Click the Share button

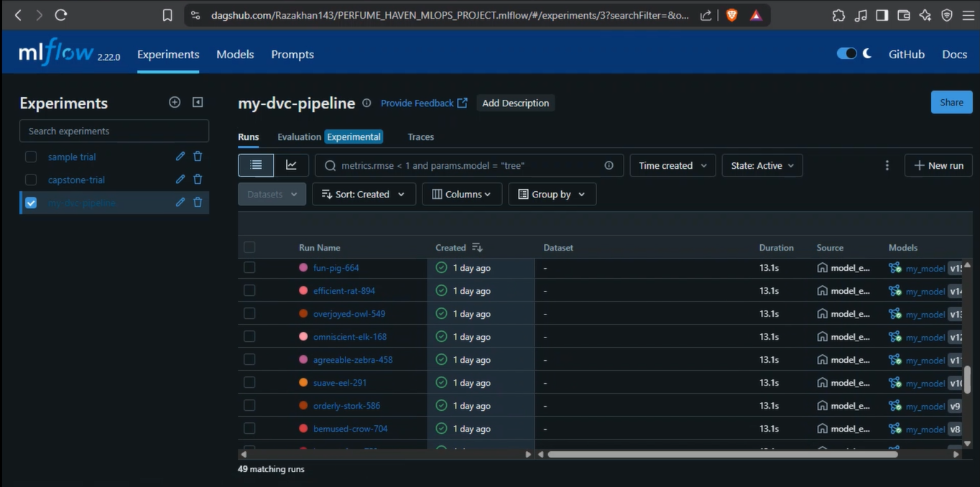pyautogui.click(x=951, y=103)
